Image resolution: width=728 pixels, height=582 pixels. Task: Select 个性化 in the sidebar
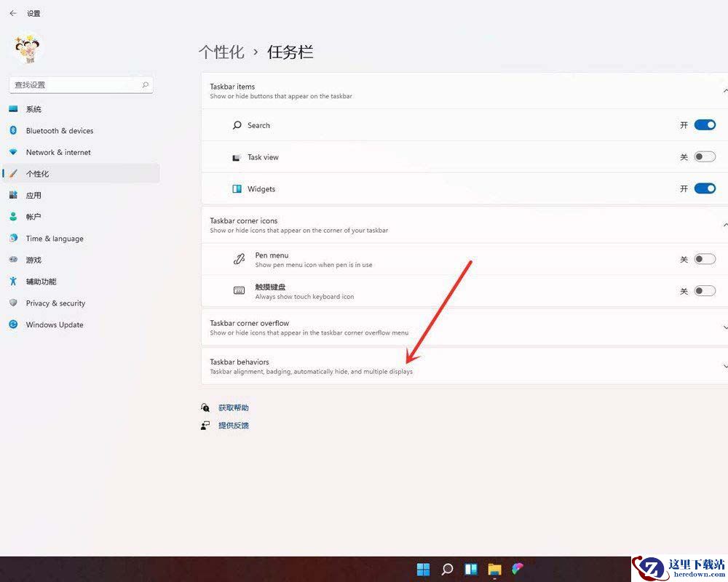[82, 174]
